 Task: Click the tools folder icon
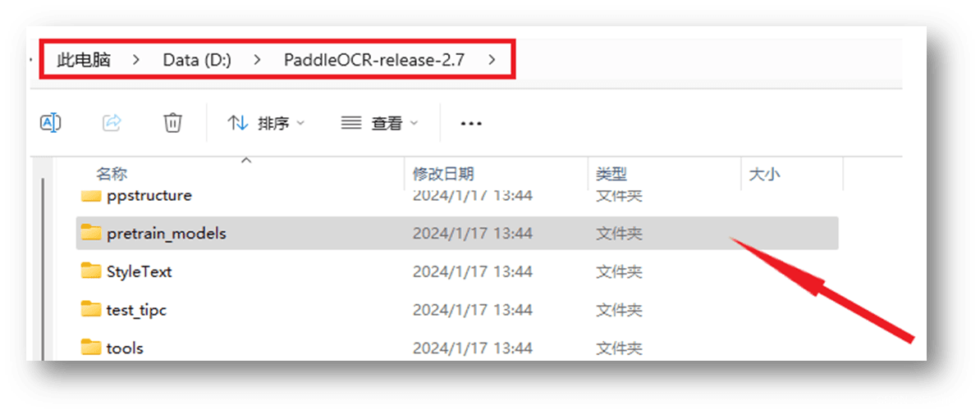(91, 347)
